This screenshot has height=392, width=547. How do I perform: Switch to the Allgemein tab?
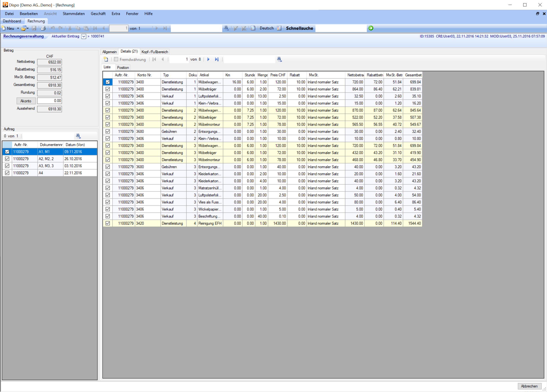[109, 52]
